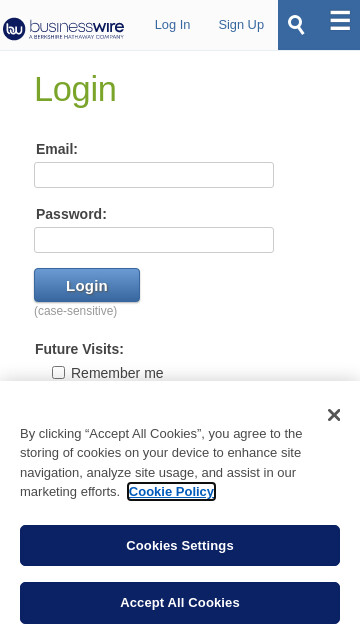Open the Cookie Policy link

pyautogui.click(x=171, y=491)
